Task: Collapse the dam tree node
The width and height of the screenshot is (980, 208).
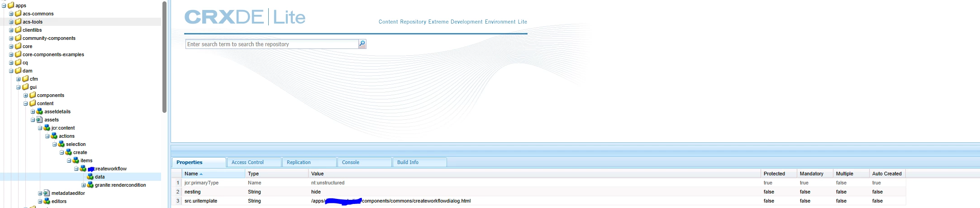Action: coord(11,71)
